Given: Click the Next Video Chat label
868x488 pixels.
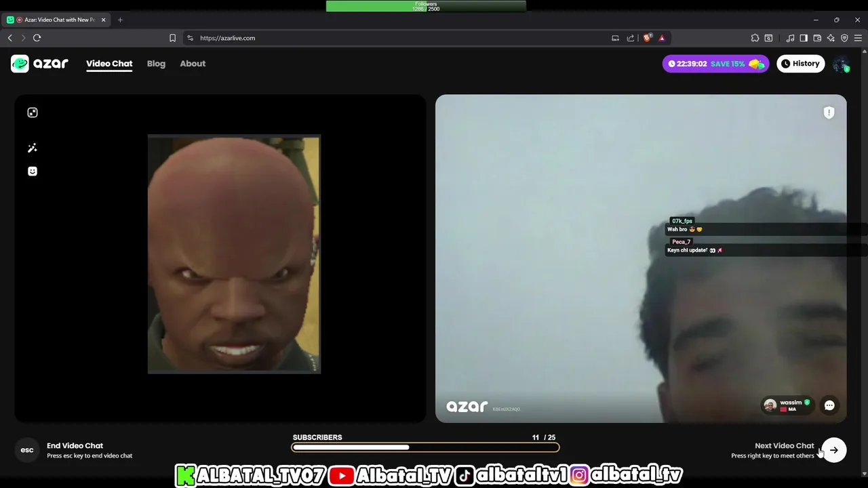Looking at the screenshot, I should pos(784,445).
